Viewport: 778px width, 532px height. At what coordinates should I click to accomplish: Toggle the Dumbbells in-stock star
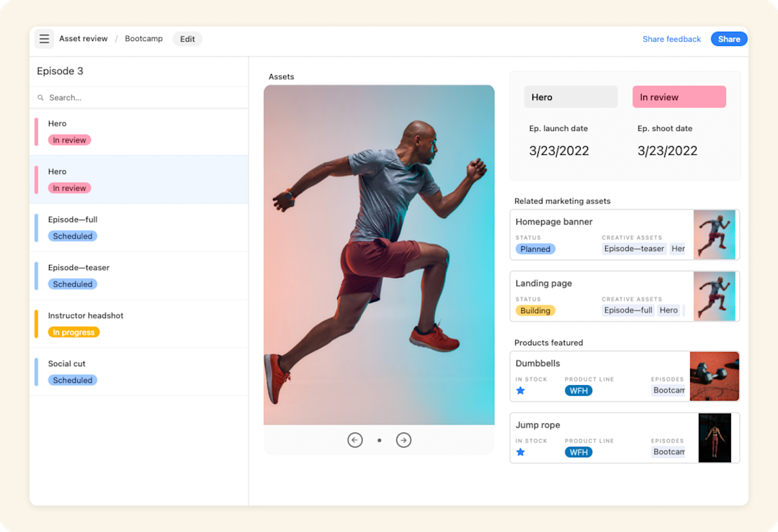520,390
